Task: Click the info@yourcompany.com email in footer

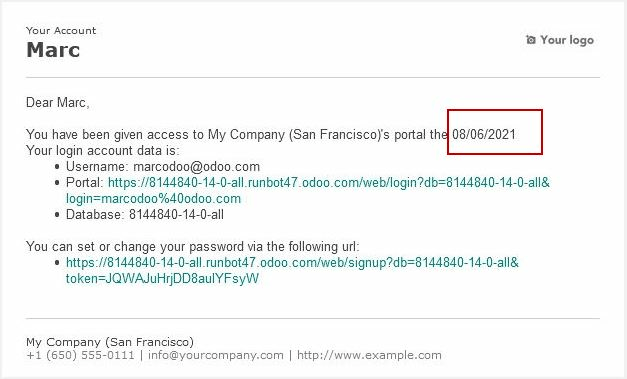Action: point(216,355)
